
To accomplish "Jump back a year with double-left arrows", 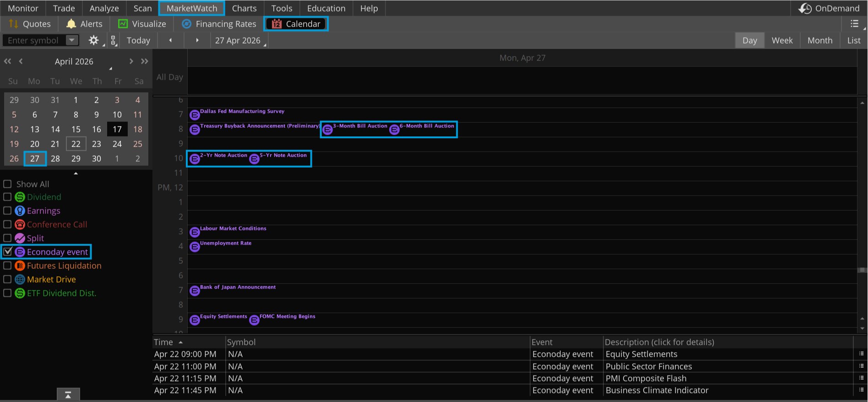I will tap(8, 61).
